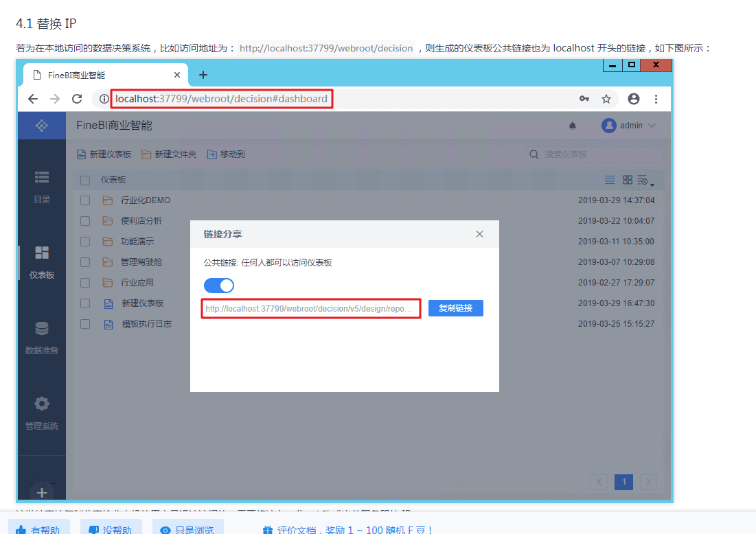Toggle the select-all 仪表板 header checkbox
The height and width of the screenshot is (534, 756).
[85, 181]
